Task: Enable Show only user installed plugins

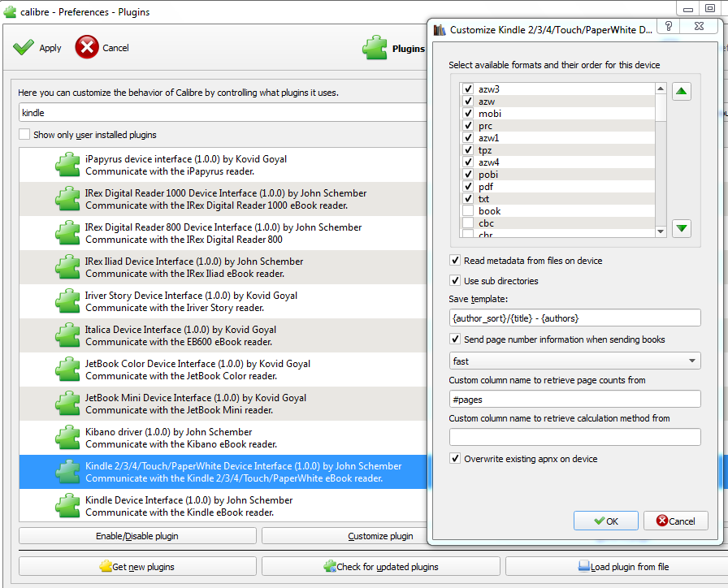Action: 24,135
